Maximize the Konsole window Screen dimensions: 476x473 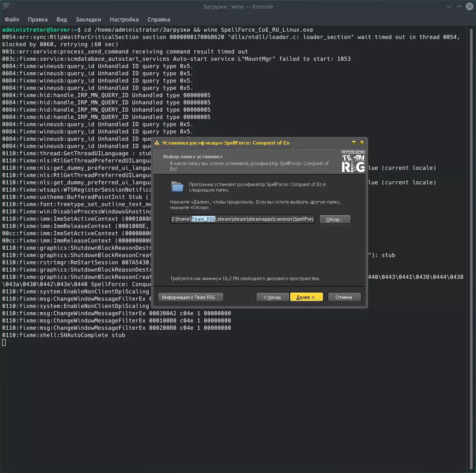click(459, 6)
